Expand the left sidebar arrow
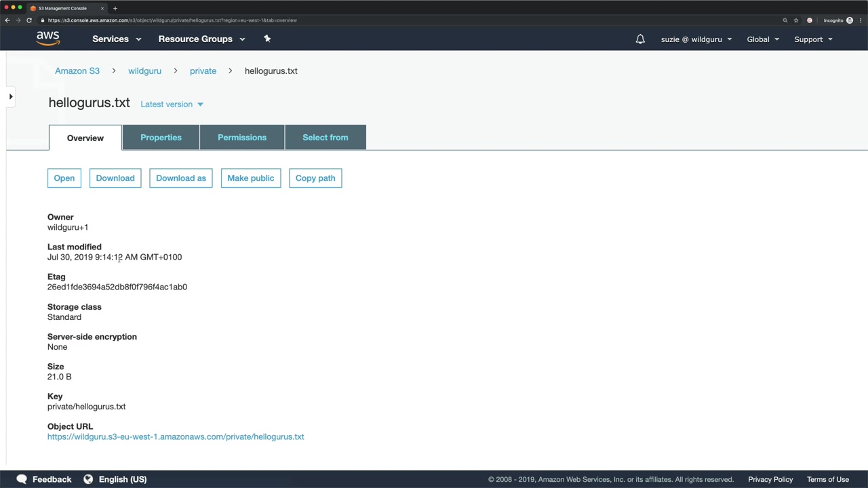Viewport: 868px width, 488px height. 11,97
